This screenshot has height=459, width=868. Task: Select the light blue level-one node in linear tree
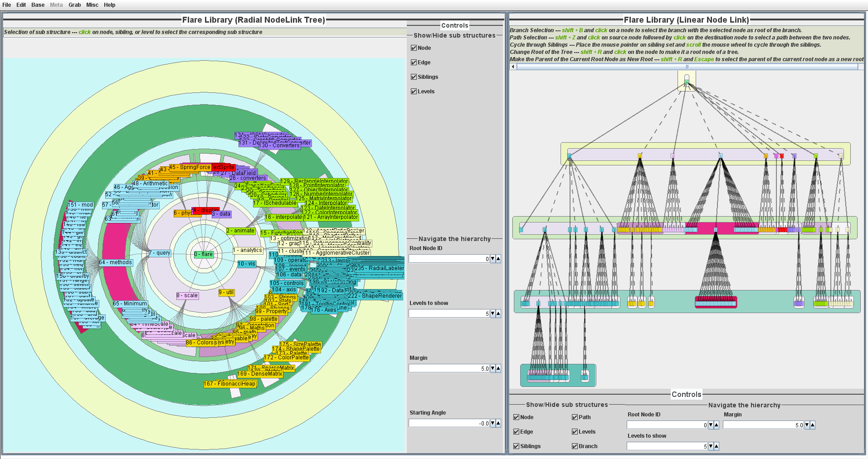721,156
